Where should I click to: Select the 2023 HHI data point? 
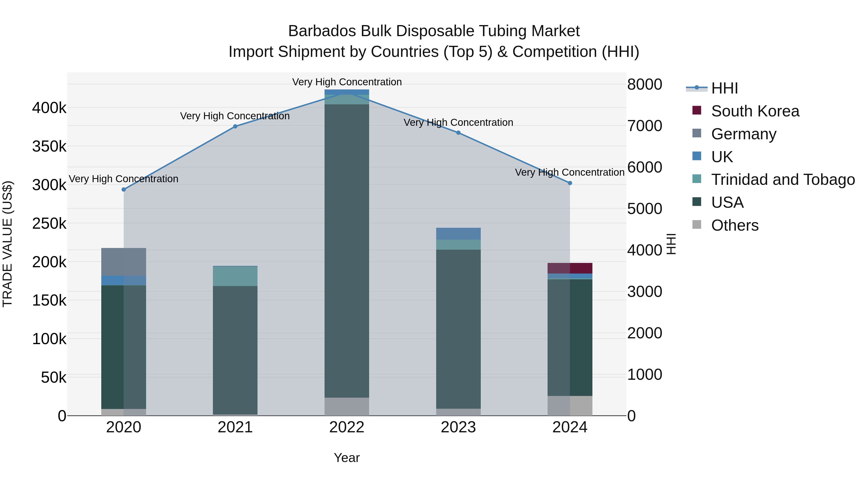(x=458, y=133)
